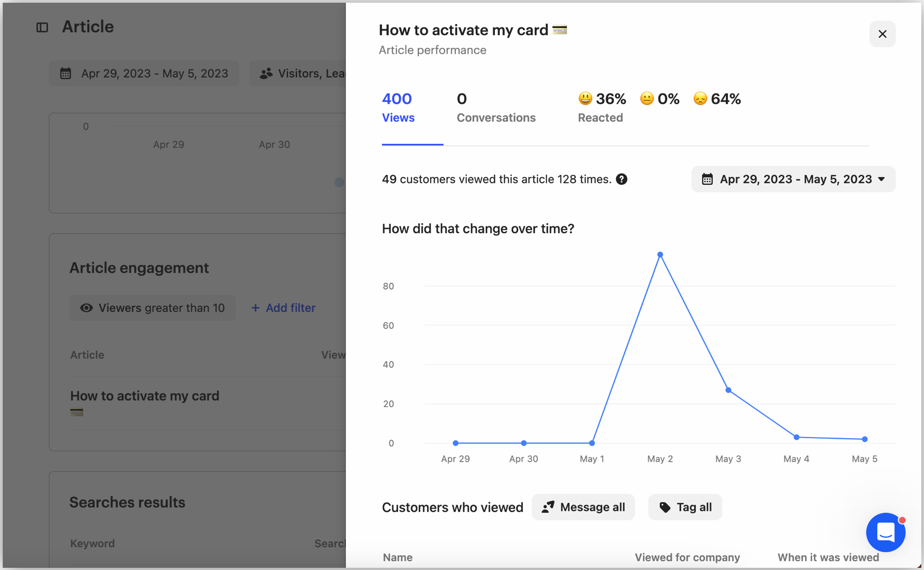
Task: Click the people icon in Visitors filter
Action: coord(266,73)
